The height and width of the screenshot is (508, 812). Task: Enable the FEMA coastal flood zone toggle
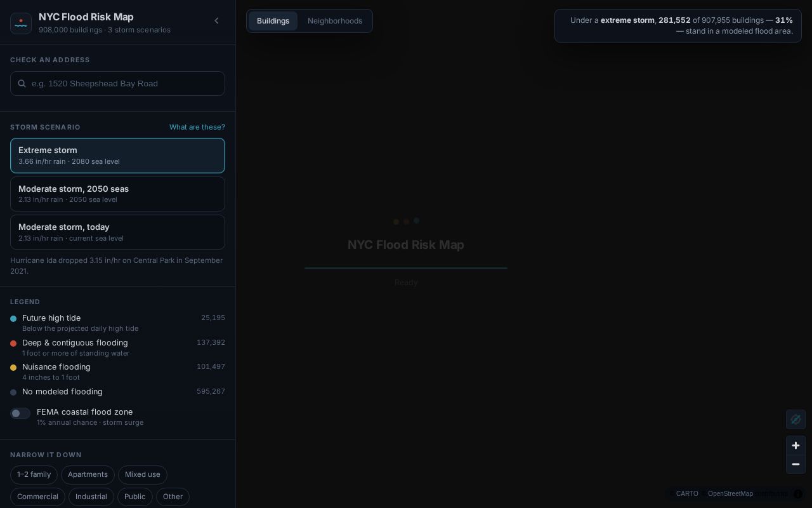(20, 413)
